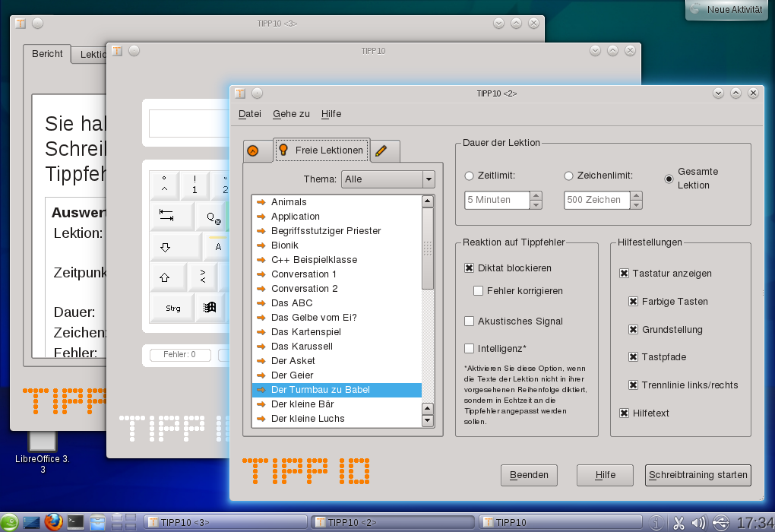Screen dimensions: 775x532
Task: Select Der Turmbau zu Babel lesson
Action: (x=337, y=390)
